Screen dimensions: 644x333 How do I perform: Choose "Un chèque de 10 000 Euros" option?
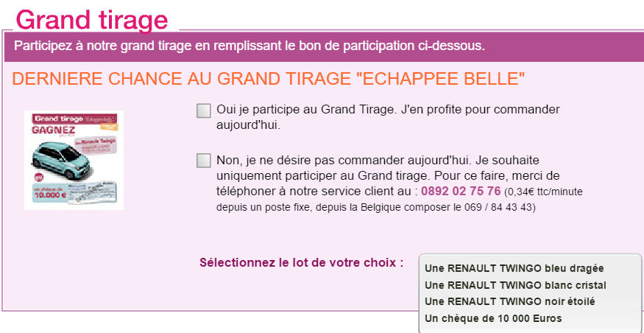(x=493, y=318)
